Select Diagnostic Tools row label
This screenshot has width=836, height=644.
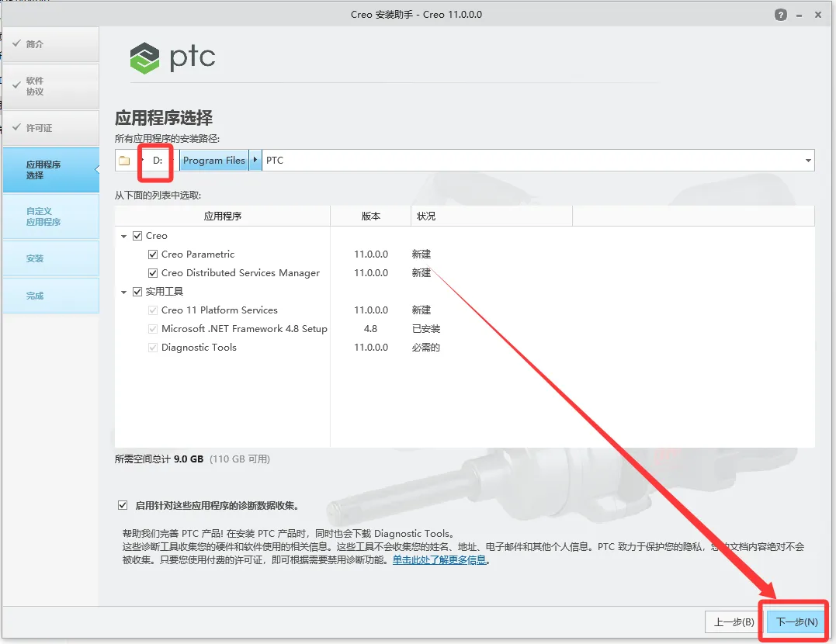(x=199, y=348)
